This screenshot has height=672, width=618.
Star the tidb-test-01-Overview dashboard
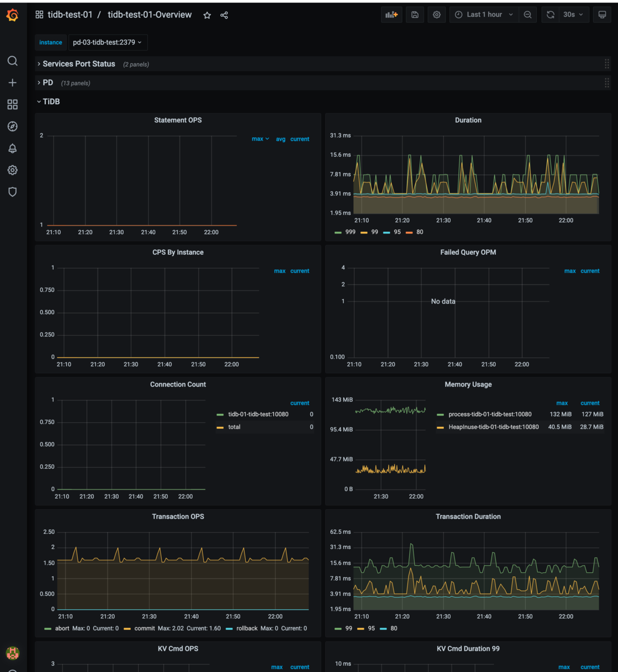pyautogui.click(x=207, y=15)
